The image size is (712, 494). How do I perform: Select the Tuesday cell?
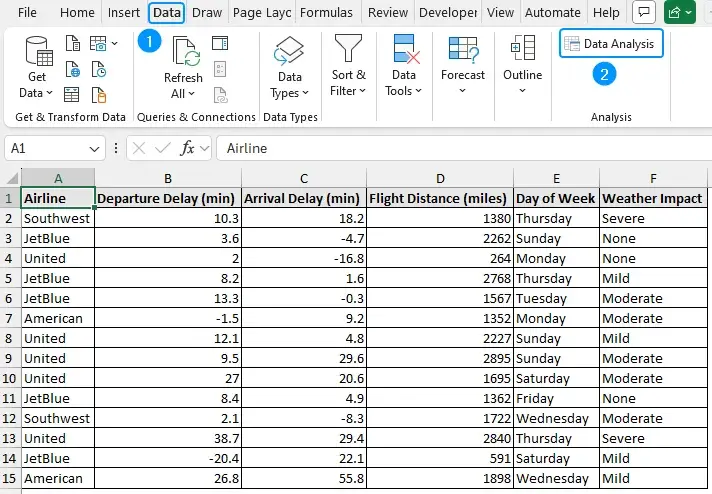556,298
